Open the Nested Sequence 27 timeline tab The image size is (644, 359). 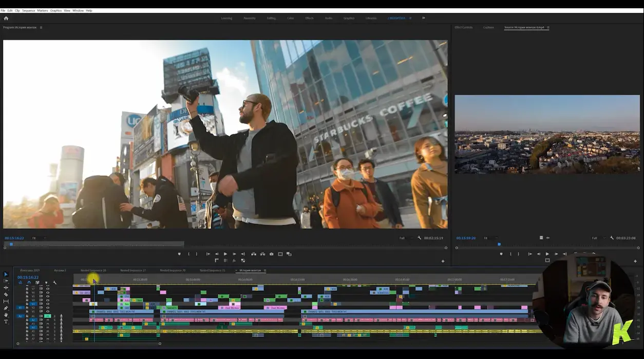133,270
